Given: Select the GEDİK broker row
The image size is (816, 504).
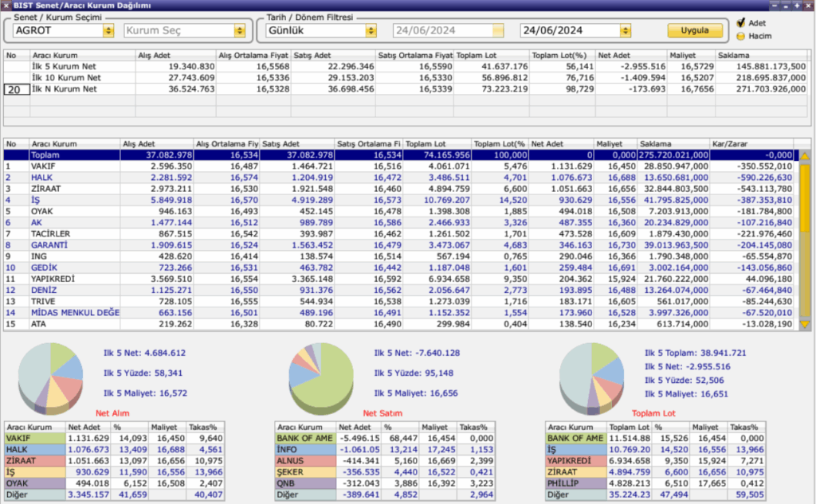Looking at the screenshot, I should 399,268.
